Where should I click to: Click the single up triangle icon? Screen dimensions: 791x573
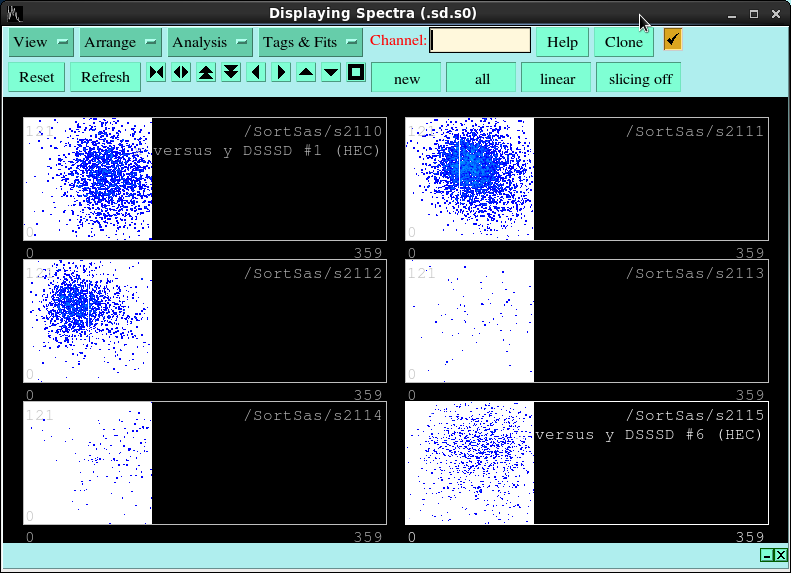[x=306, y=73]
